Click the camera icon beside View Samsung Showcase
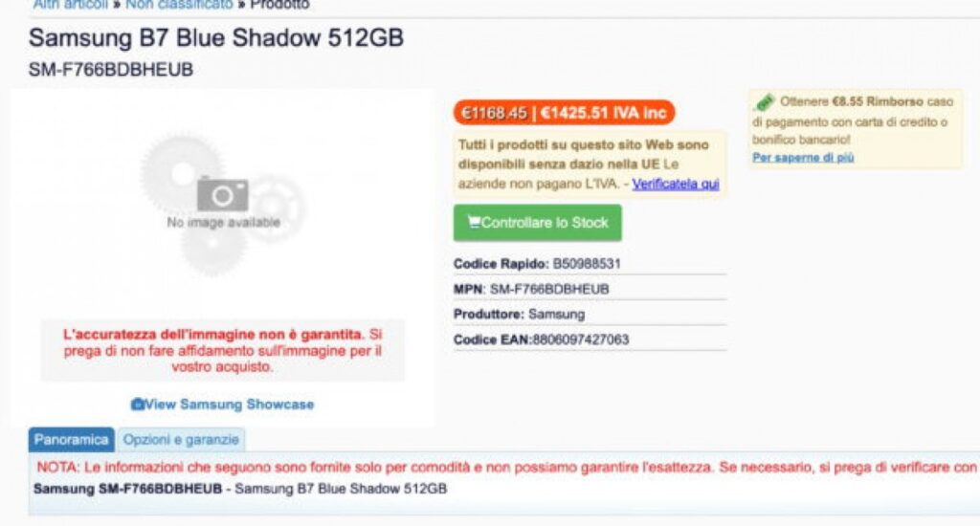 [137, 405]
